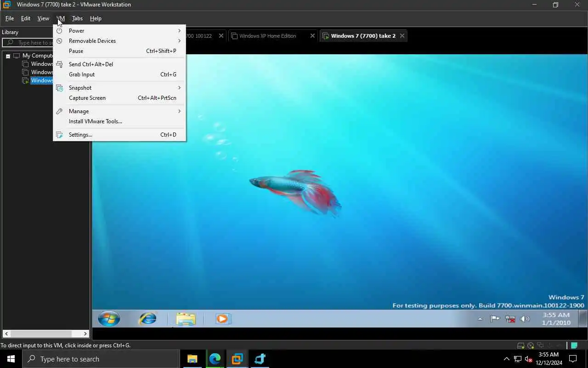Choose Capture Screen in the VM menu
The width and height of the screenshot is (588, 368).
[119, 98]
